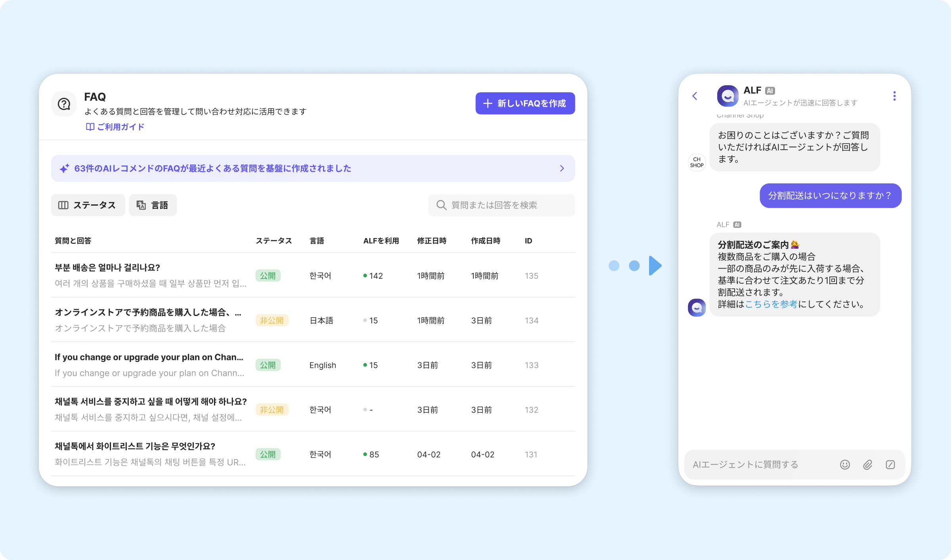951x560 pixels.
Task: Click the greeting message お困りのことはございますか
Action: pos(794,147)
